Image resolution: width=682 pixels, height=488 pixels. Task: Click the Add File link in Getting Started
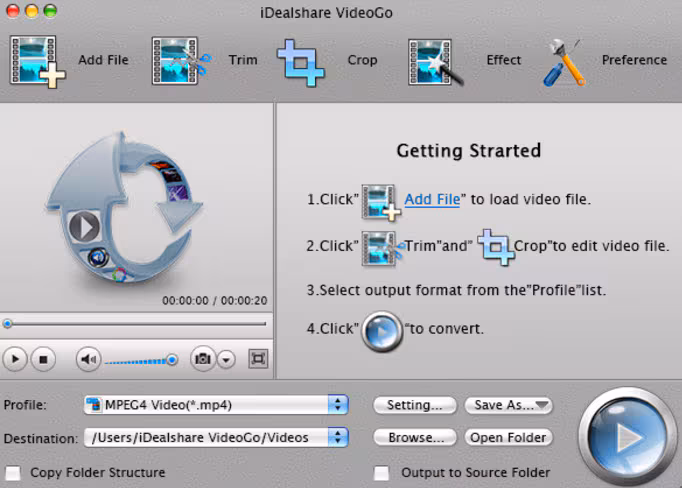coord(432,199)
